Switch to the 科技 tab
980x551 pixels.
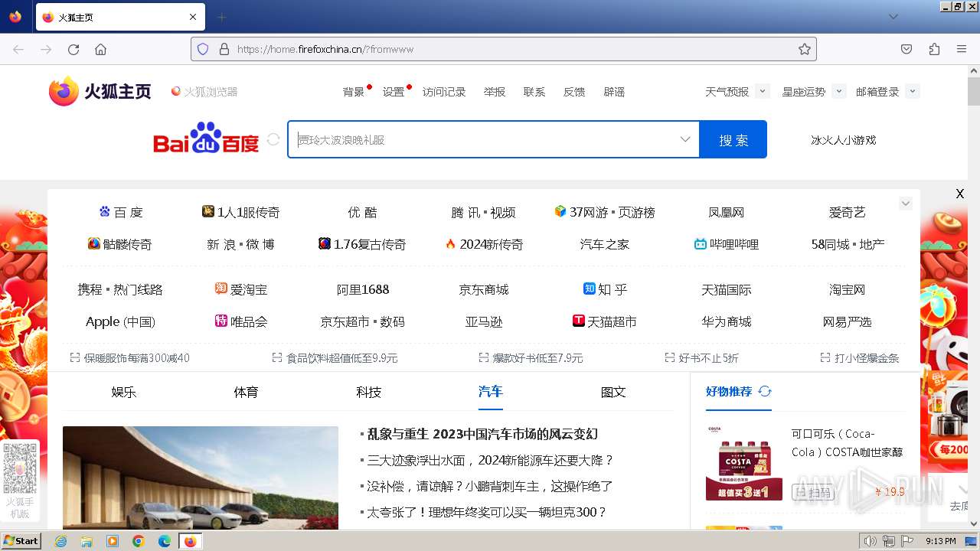(x=368, y=392)
